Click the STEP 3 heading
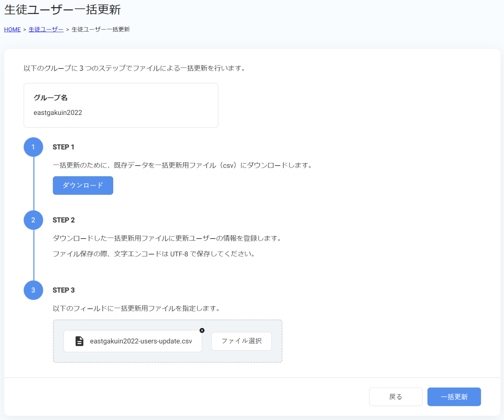 pyautogui.click(x=64, y=290)
